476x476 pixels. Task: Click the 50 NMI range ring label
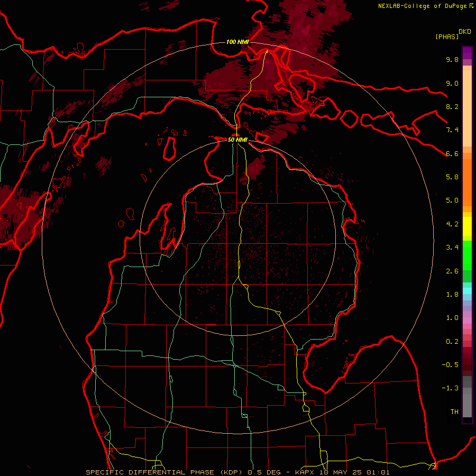pos(237,140)
